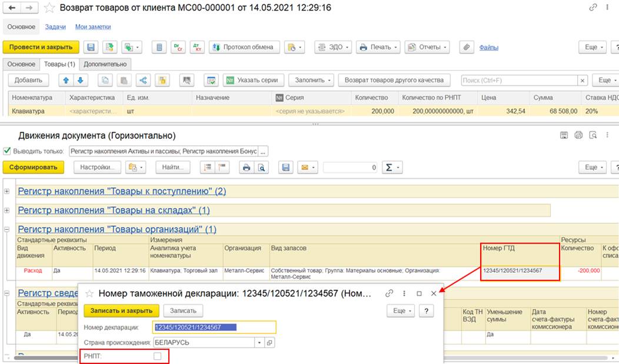619x364 pixels.
Task: Toggle the Выводить только checkbox
Action: [6, 151]
